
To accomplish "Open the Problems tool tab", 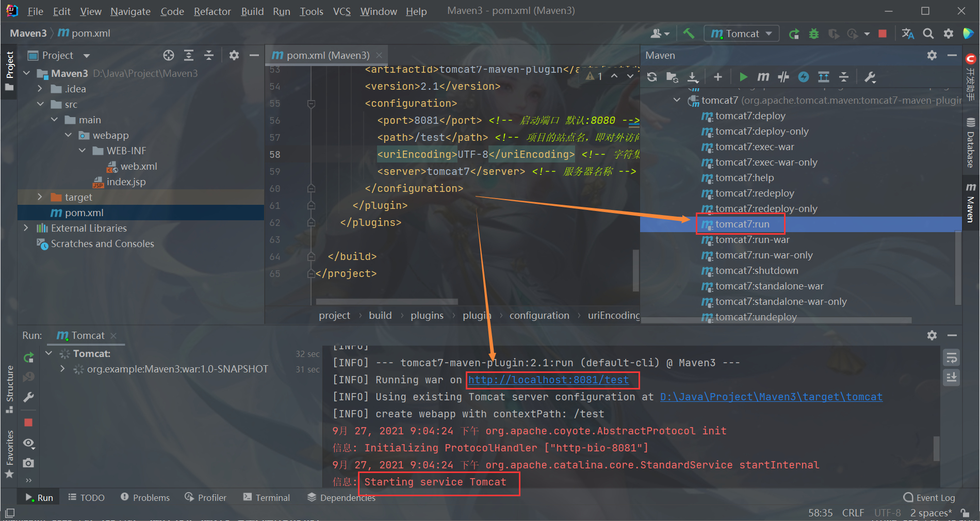I will (x=145, y=498).
